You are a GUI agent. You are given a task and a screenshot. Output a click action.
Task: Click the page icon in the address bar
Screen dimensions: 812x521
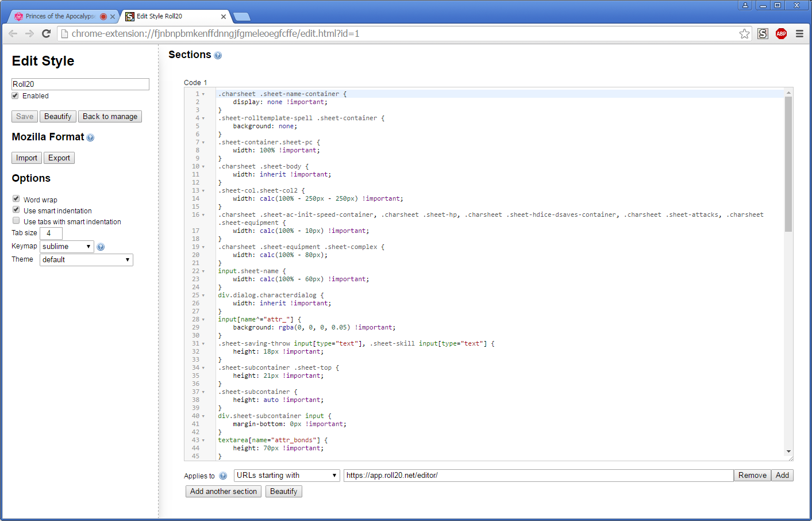(65, 33)
